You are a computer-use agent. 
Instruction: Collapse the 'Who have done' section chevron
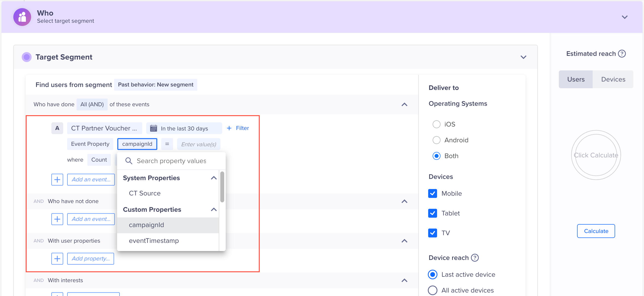coord(404,104)
